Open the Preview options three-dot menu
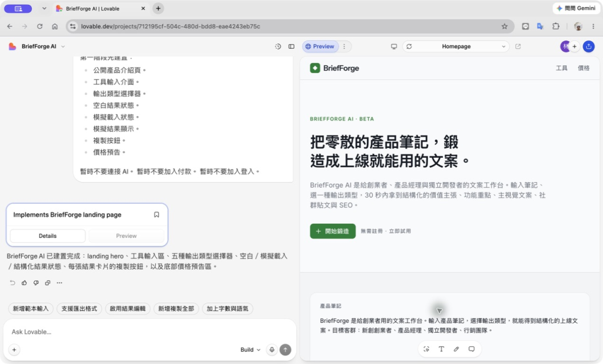603x364 pixels. pos(344,47)
